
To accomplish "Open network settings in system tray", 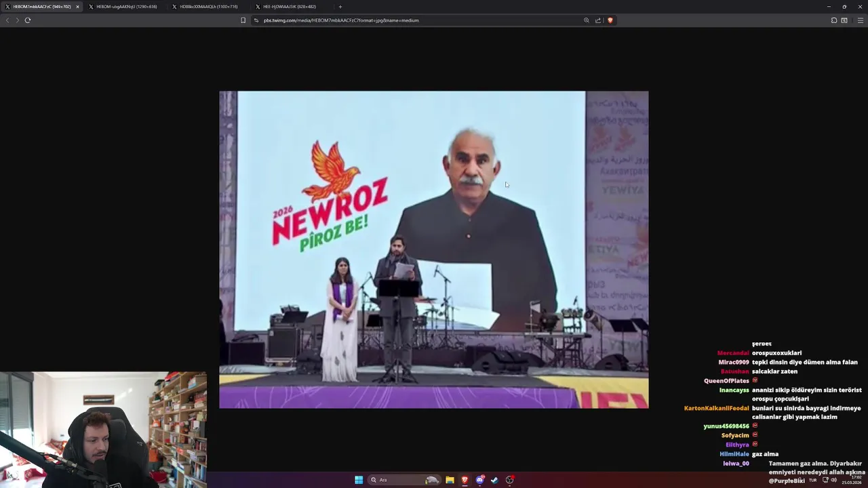I will pyautogui.click(x=825, y=480).
